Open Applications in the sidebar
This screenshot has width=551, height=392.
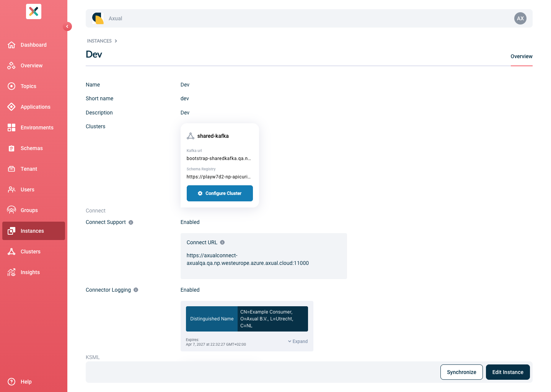coord(34,107)
